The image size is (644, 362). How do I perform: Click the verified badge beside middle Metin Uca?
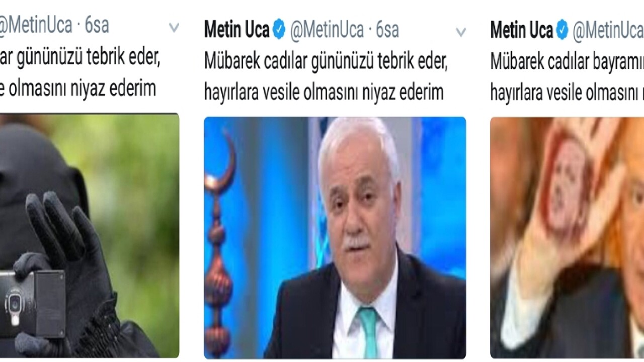[279, 30]
